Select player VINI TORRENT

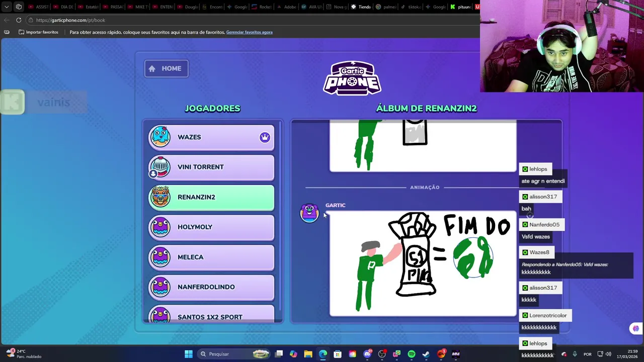point(211,167)
